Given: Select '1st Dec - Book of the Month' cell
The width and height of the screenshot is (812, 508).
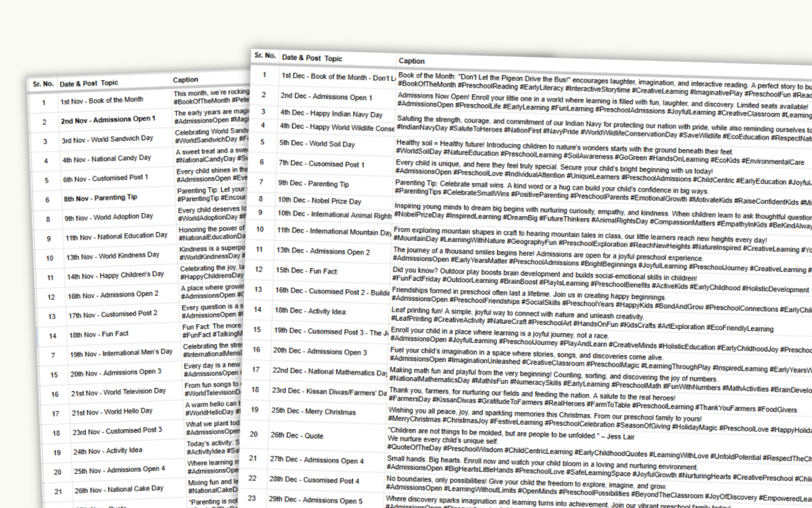Looking at the screenshot, I should click(337, 77).
